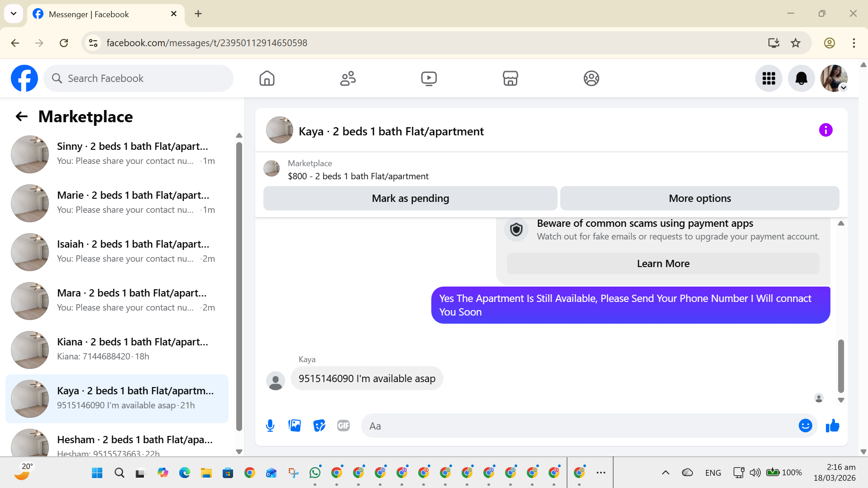Go to the Home feed icon
Viewport: 868px width, 488px height.
click(267, 78)
